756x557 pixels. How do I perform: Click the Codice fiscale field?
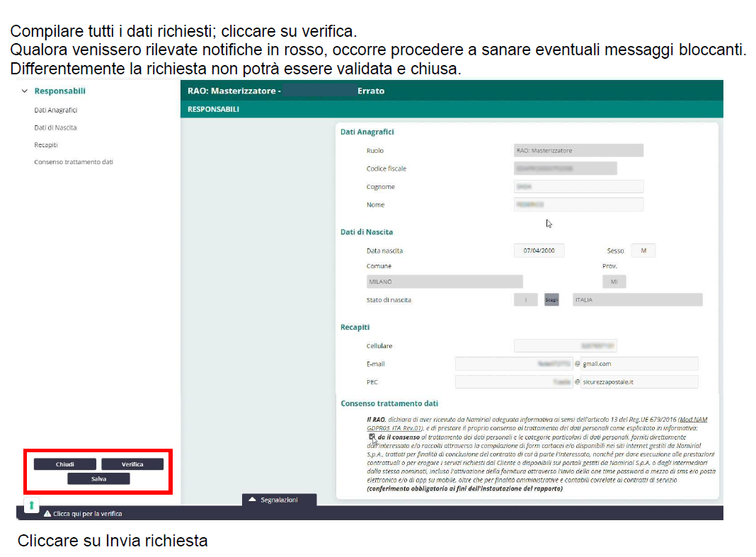point(565,168)
